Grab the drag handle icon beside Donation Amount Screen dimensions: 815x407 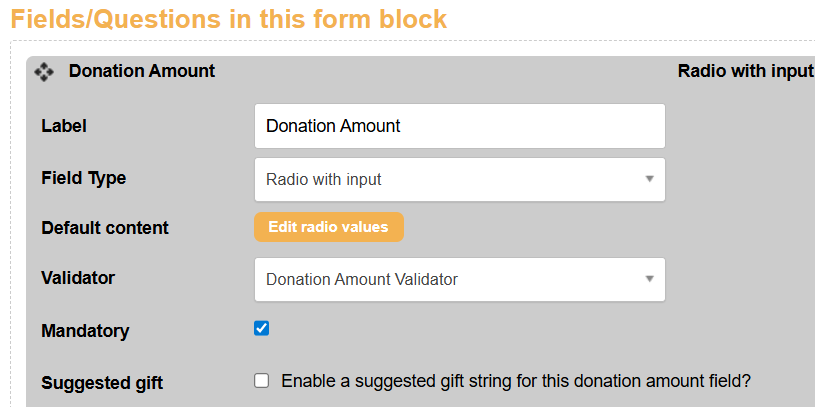coord(44,72)
